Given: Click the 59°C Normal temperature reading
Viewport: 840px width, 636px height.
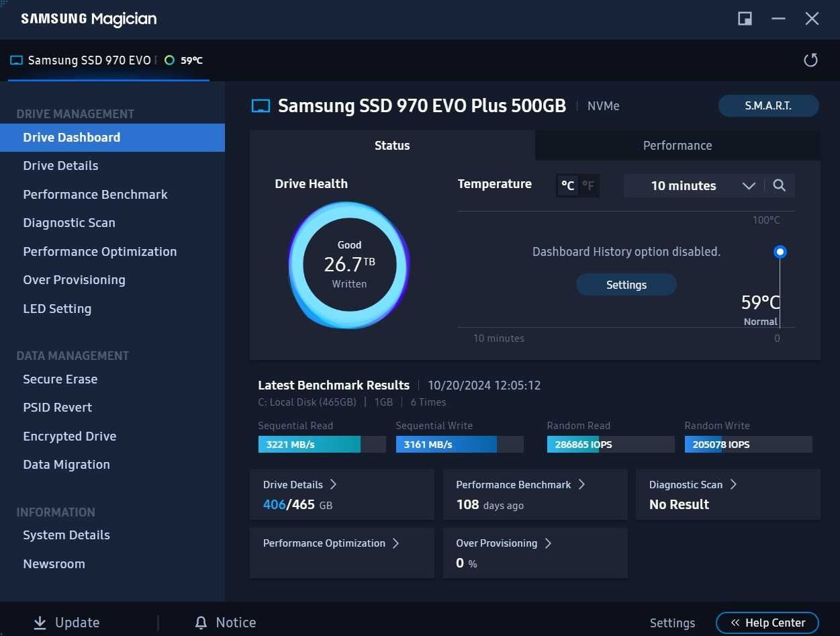Looking at the screenshot, I should tap(760, 310).
